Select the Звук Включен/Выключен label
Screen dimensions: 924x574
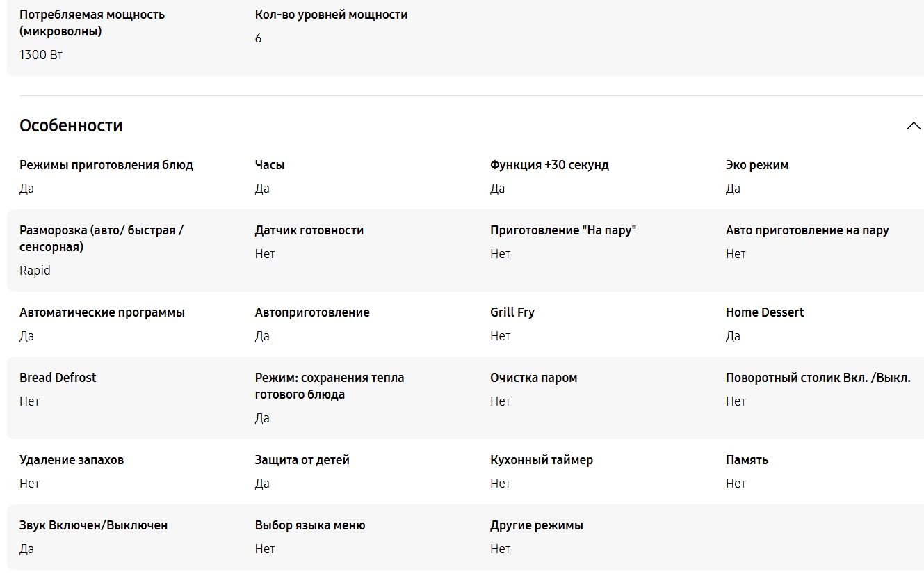tap(94, 525)
